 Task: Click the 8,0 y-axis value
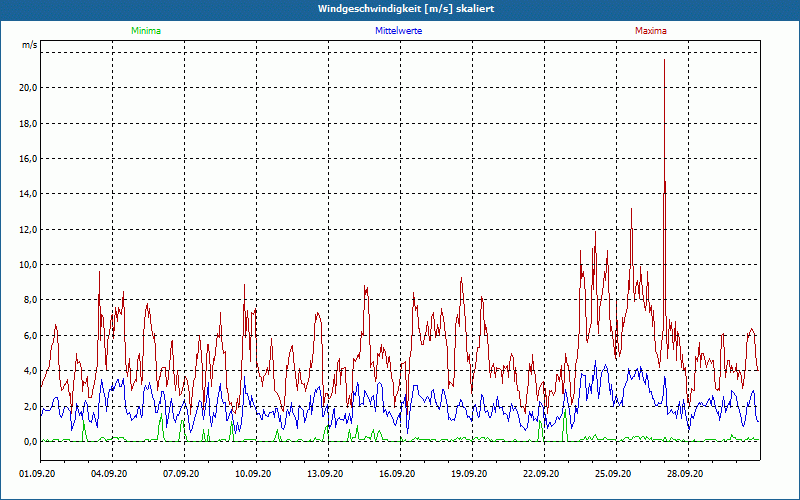(31, 300)
